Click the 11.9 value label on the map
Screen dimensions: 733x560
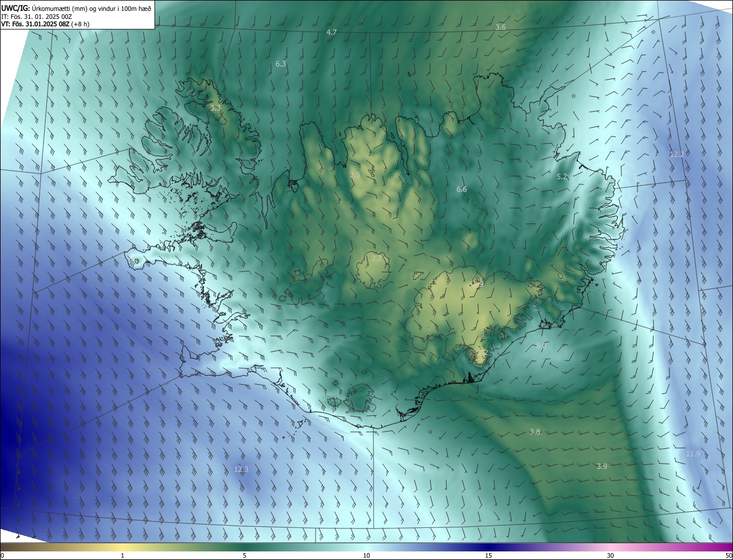point(693,454)
